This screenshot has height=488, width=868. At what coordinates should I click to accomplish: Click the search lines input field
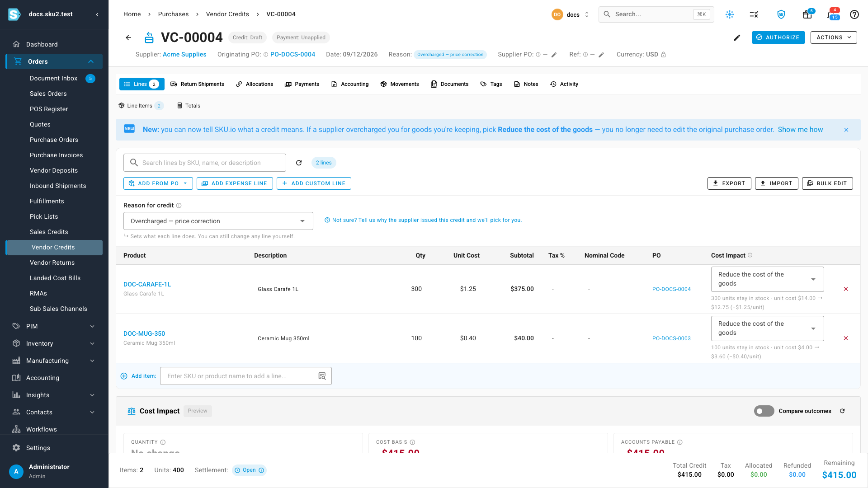205,163
